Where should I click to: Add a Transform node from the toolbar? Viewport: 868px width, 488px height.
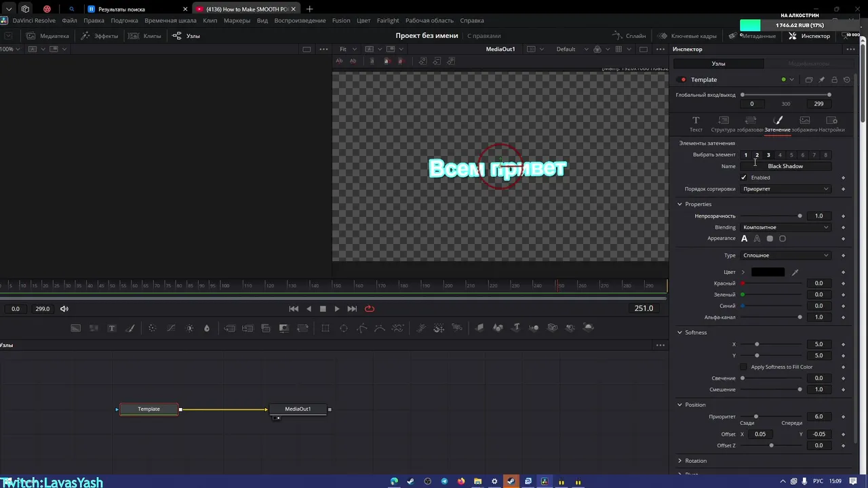click(x=302, y=328)
